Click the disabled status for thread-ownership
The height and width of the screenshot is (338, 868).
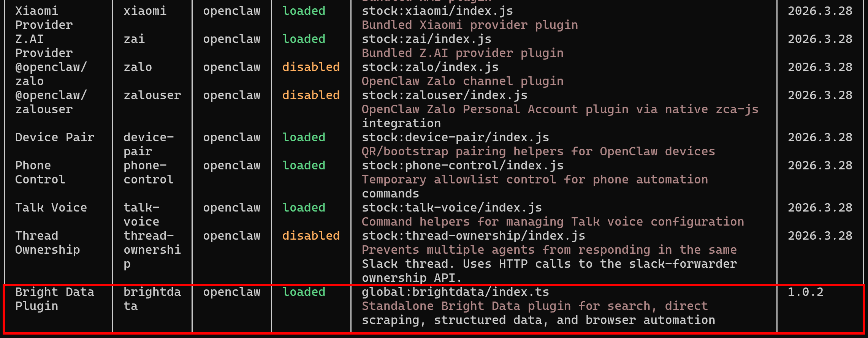(311, 236)
